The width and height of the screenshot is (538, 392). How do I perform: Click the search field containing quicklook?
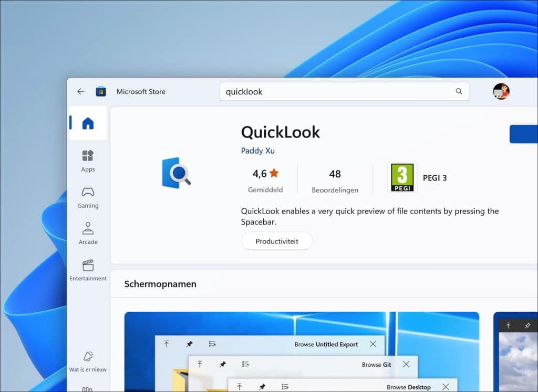(x=344, y=91)
